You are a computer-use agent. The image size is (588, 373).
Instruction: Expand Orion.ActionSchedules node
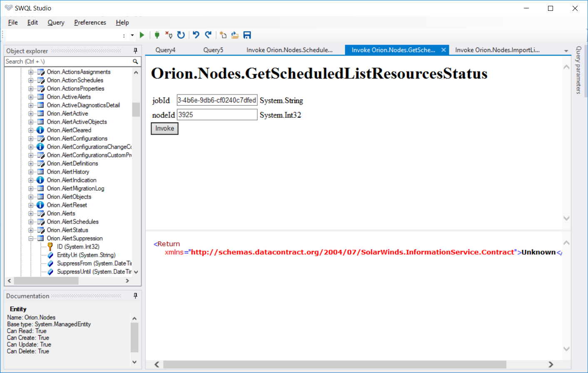point(31,80)
